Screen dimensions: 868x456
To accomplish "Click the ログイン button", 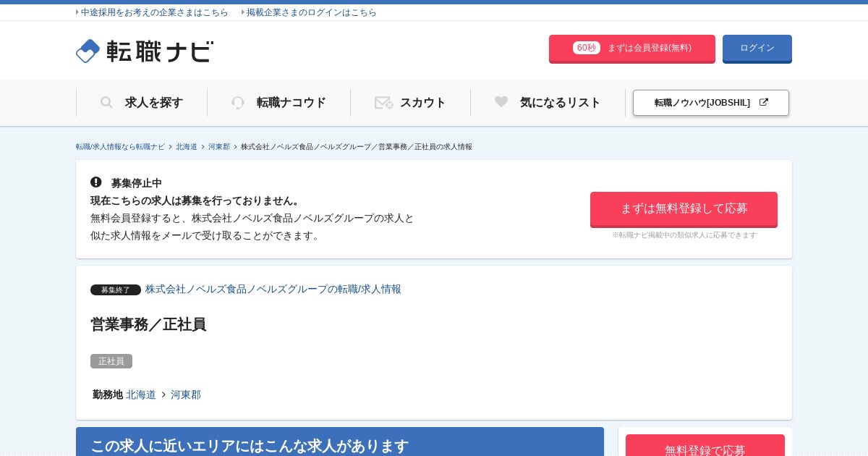I will (x=757, y=48).
